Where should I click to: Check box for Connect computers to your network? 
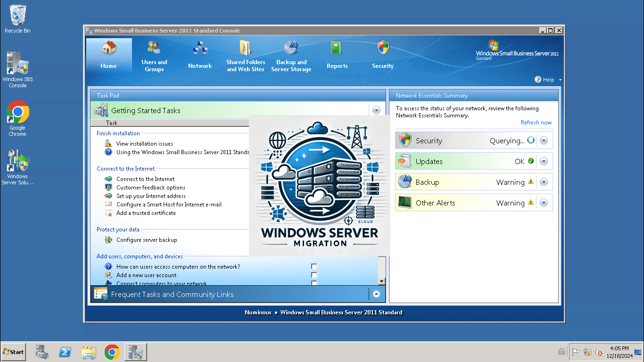(314, 283)
